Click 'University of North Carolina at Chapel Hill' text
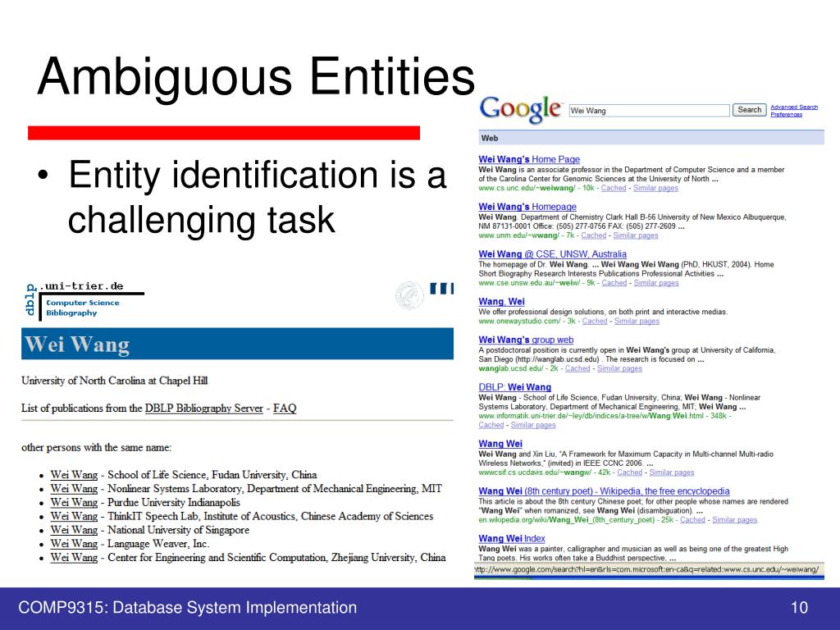The image size is (840, 630). pos(115,381)
